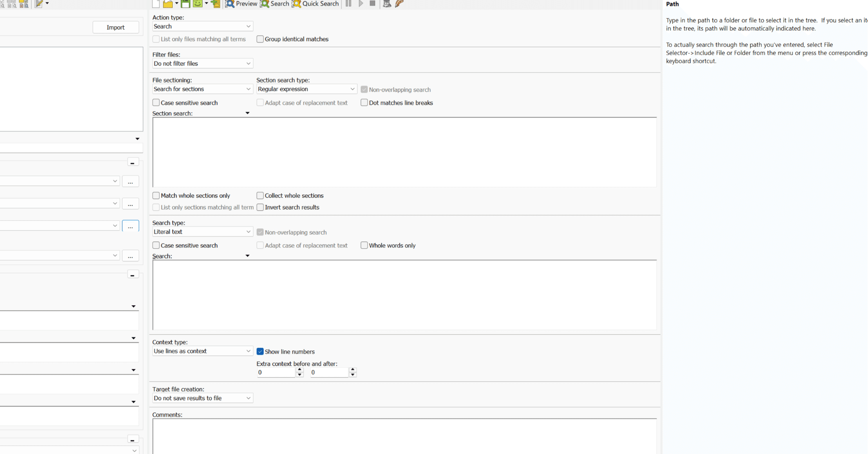This screenshot has height=454, width=868.
Task: Click the figure icon right of stop
Action: (387, 4)
